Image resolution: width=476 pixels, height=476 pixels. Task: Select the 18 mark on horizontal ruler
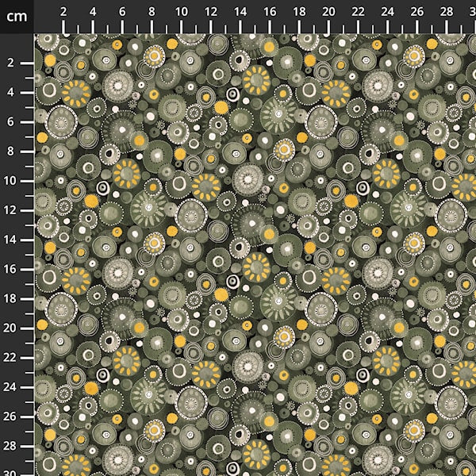(299, 12)
